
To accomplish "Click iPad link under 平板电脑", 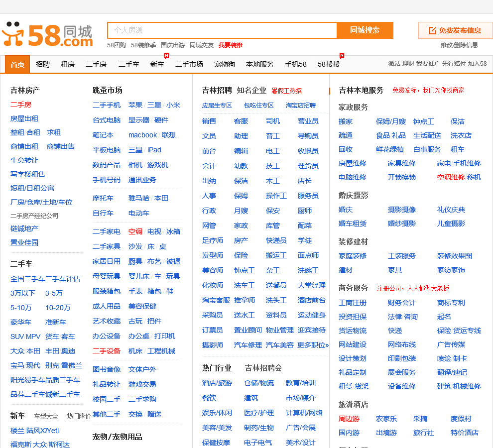I will point(154,150).
